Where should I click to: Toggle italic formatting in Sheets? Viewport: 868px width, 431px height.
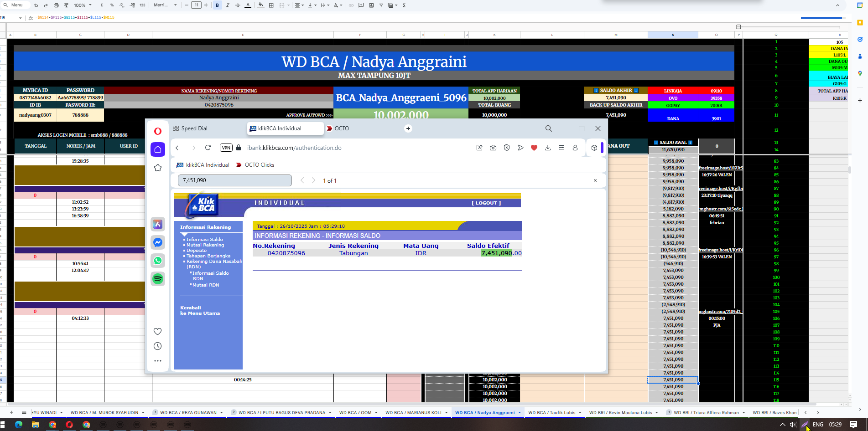tap(228, 5)
